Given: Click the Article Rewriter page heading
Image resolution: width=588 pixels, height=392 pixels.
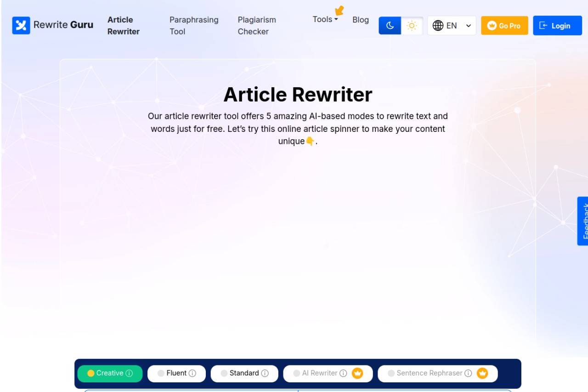Looking at the screenshot, I should [x=298, y=95].
